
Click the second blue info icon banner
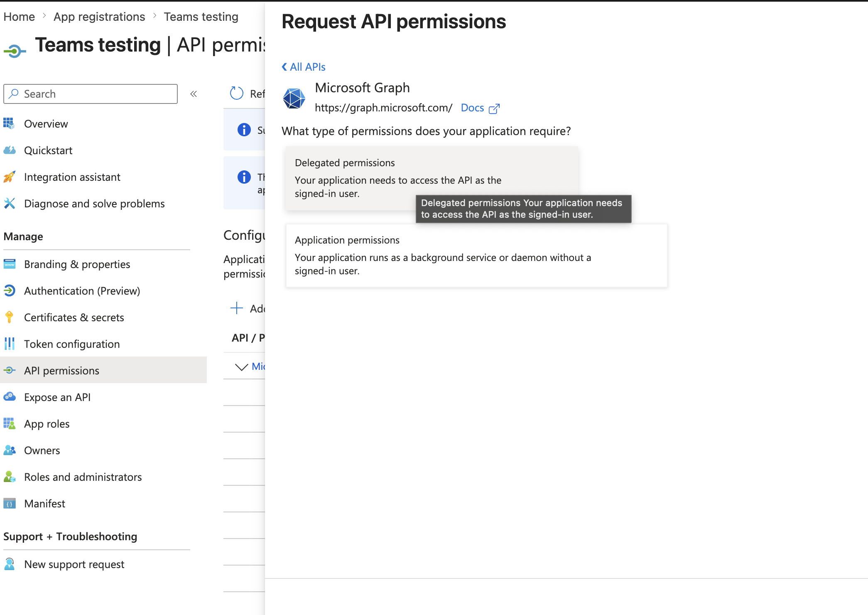click(x=244, y=177)
